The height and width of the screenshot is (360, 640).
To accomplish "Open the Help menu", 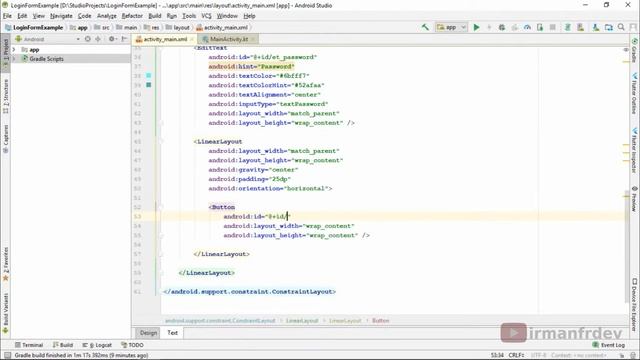I will pos(249,16).
